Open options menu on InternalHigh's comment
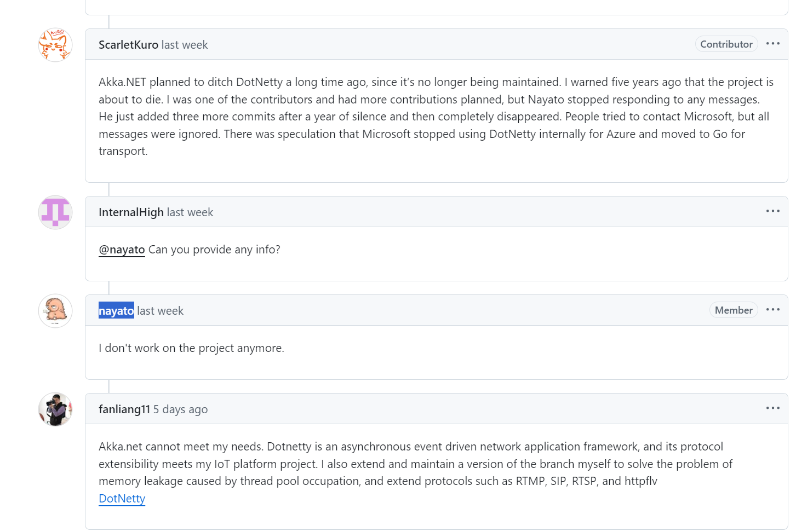 point(772,211)
